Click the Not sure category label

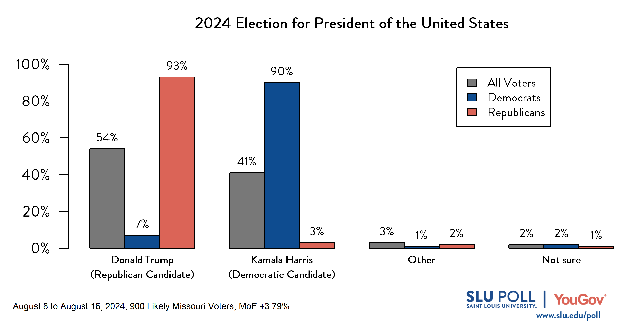[x=561, y=260]
